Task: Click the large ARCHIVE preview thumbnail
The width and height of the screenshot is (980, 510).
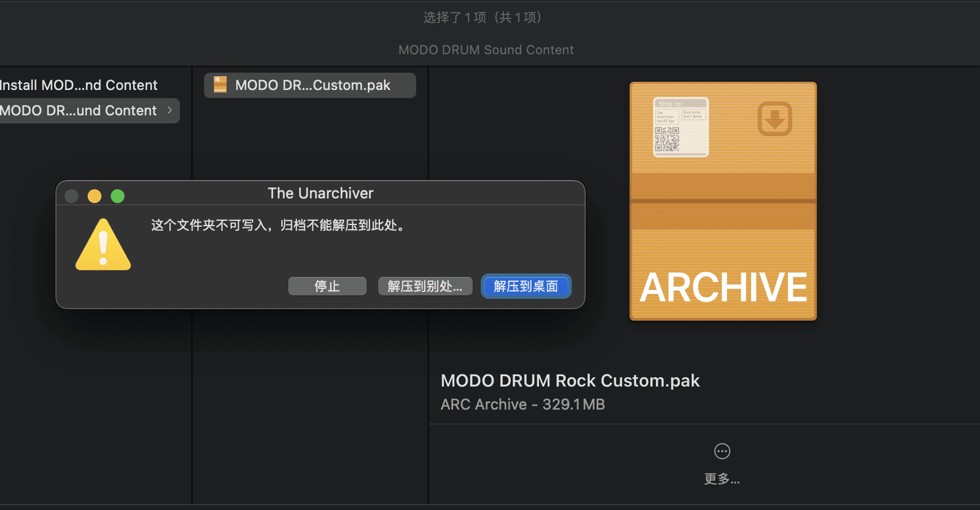Action: coord(723,201)
